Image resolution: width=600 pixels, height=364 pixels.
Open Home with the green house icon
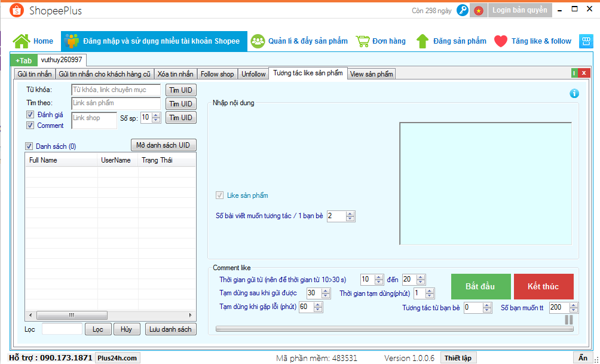22,41
